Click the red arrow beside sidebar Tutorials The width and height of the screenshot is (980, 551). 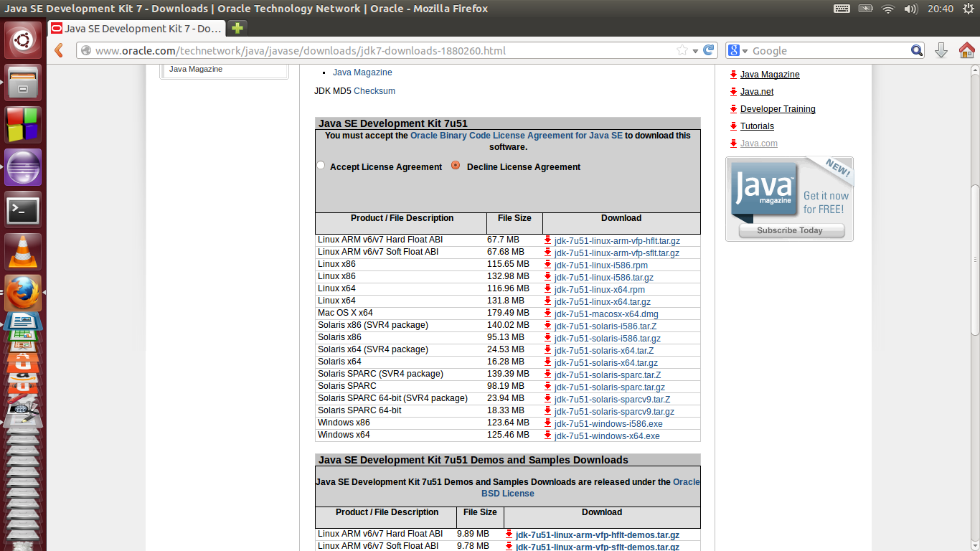733,126
